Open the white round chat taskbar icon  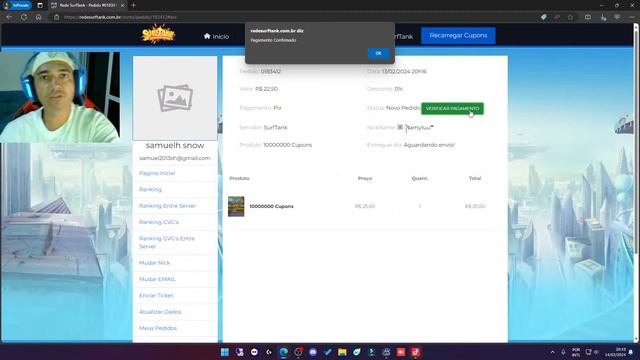point(254,352)
